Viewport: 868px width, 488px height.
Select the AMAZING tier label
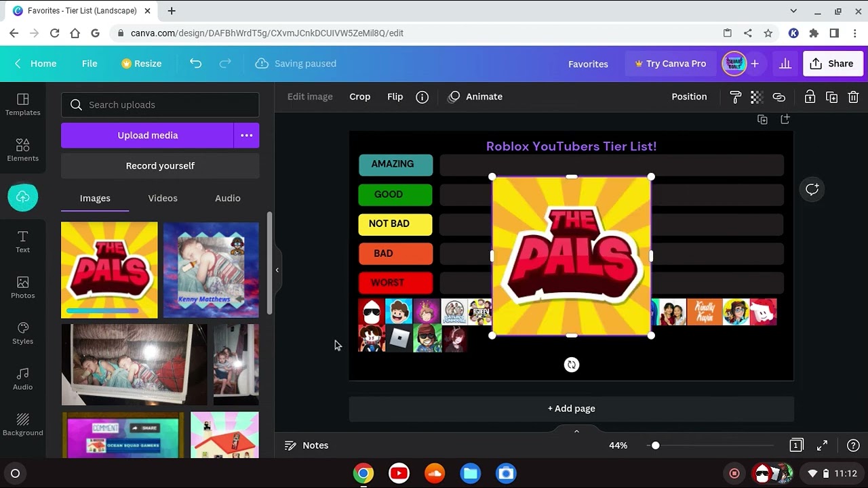(395, 165)
